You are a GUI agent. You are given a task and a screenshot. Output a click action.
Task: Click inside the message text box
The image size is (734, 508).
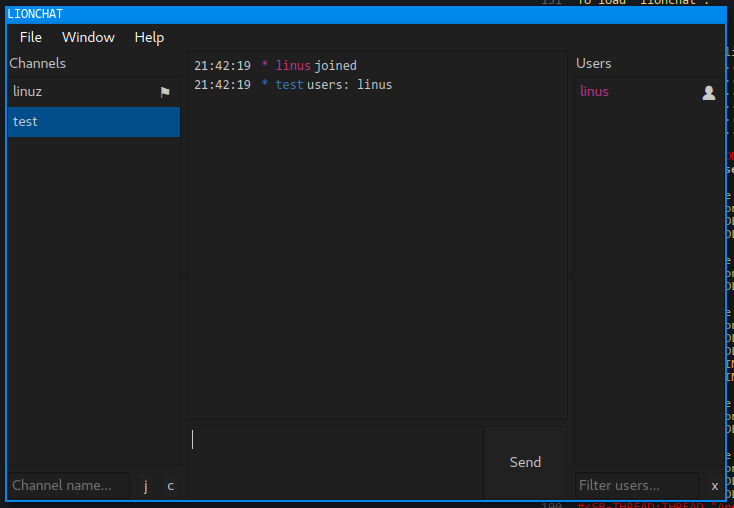tap(335, 462)
